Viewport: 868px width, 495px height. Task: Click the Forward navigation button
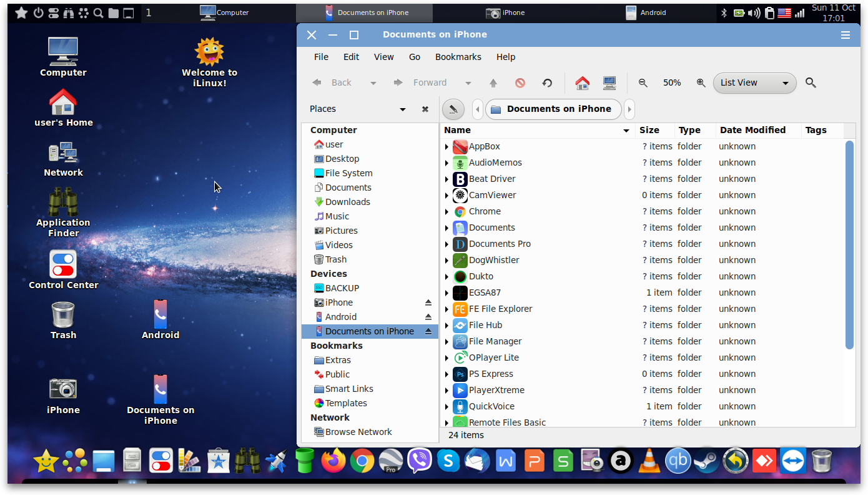pos(420,82)
